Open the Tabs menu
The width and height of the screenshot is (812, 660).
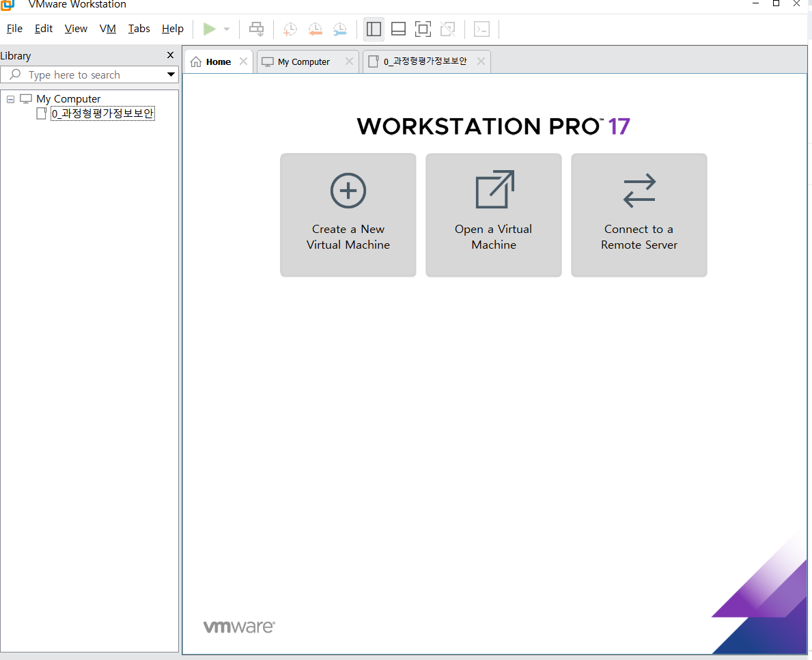click(x=139, y=29)
